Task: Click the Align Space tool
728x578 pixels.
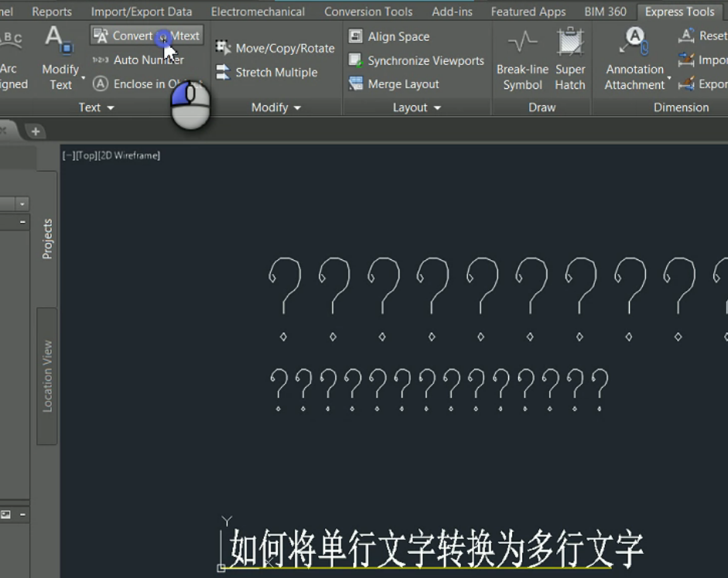Action: click(x=393, y=36)
